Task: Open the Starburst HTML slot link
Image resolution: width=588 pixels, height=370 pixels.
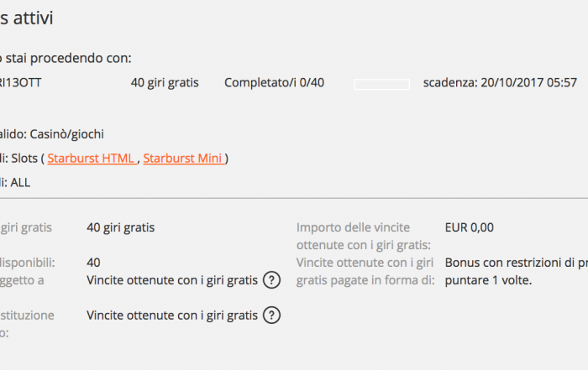Action: (92, 159)
